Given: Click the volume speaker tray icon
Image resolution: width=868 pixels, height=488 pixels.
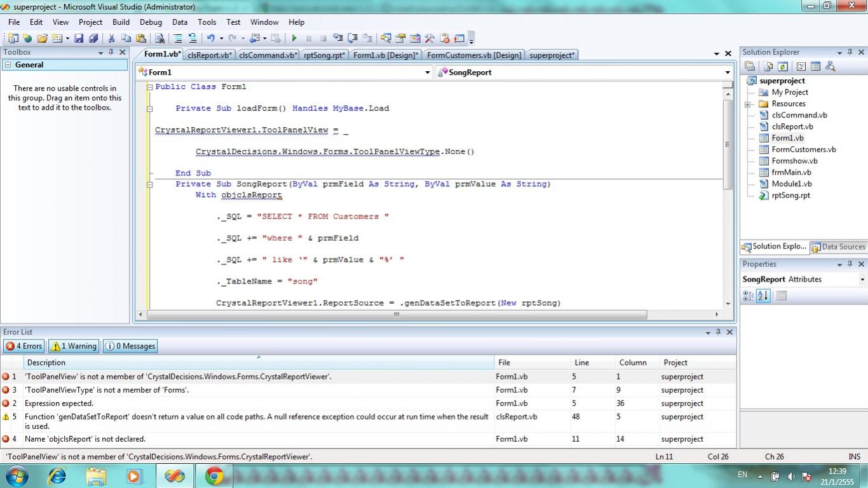Looking at the screenshot, I should tap(791, 476).
